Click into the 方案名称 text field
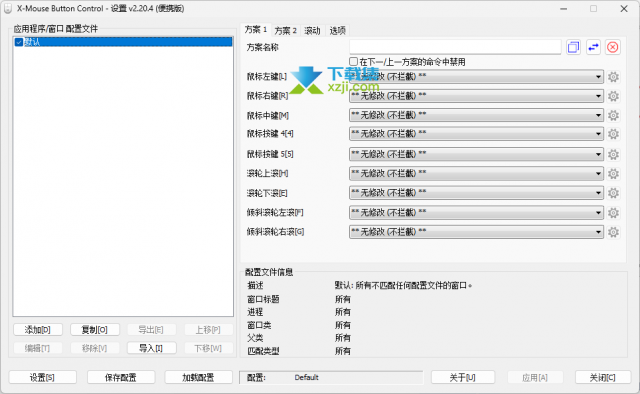Image resolution: width=640 pixels, height=394 pixels. (455, 47)
